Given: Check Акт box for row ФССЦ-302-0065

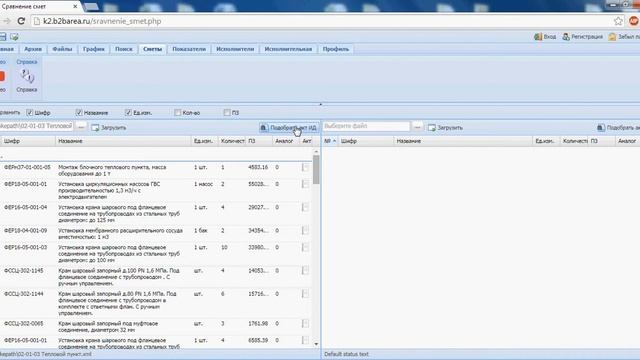Looking at the screenshot, I should [x=305, y=324].
